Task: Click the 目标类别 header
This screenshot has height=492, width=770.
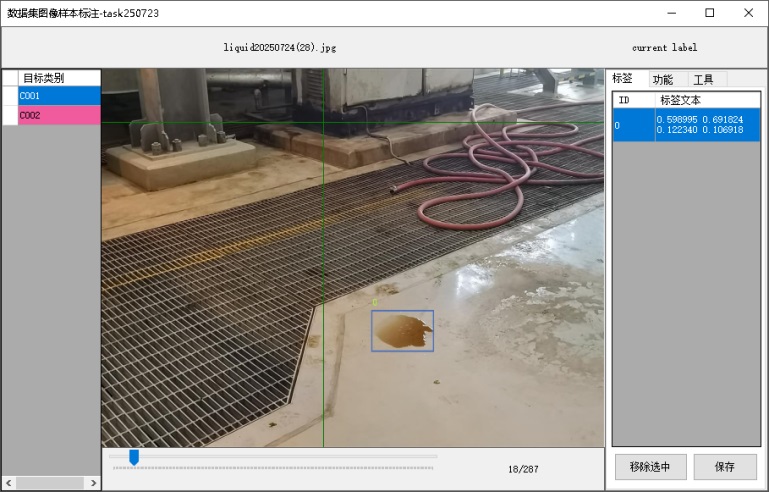Action: point(59,78)
